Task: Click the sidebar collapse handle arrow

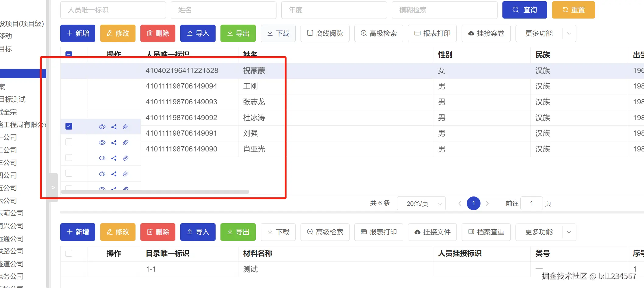Action: pos(53,187)
